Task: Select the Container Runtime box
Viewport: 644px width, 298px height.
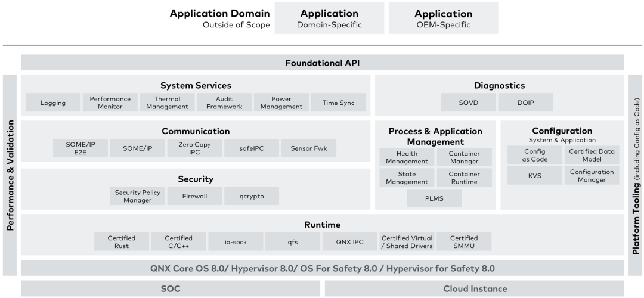Action: (464, 178)
